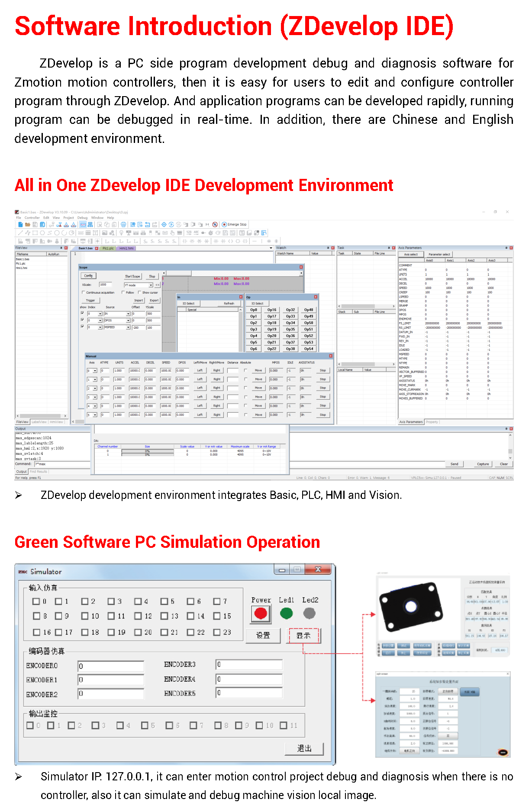Click the Print icon in the toolbar
The width and height of the screenshot is (532, 812).
[123, 225]
